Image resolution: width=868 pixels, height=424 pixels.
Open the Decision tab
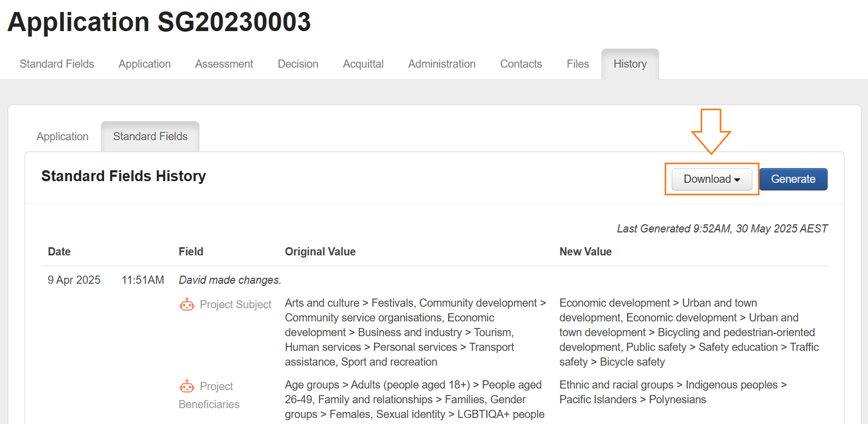(298, 64)
